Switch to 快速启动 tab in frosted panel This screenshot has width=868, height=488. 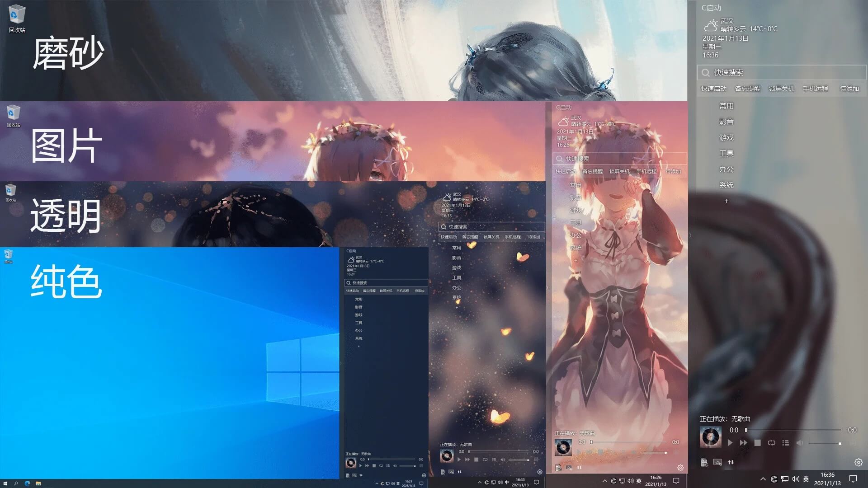[x=714, y=89]
